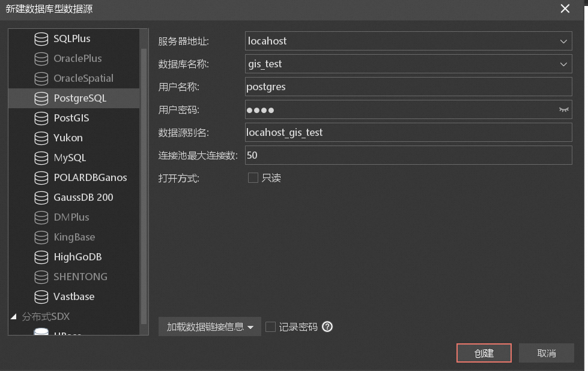Viewport: 588px width, 371px height.
Task: Click the 用户密码 password field
Action: point(408,109)
